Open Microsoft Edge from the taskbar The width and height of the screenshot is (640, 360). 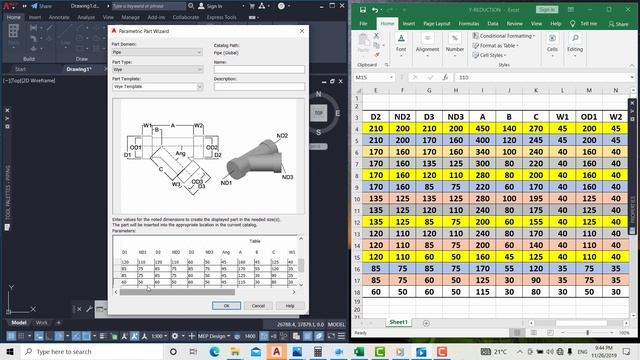coord(214,351)
